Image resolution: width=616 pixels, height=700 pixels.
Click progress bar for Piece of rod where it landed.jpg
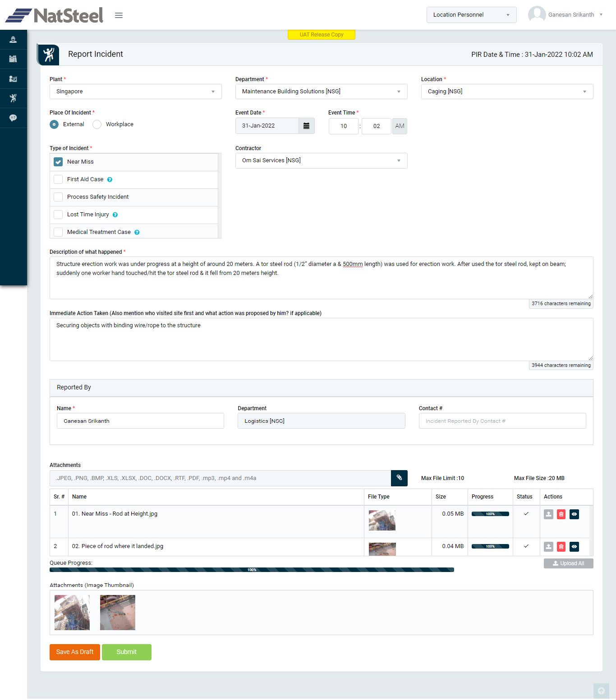490,546
